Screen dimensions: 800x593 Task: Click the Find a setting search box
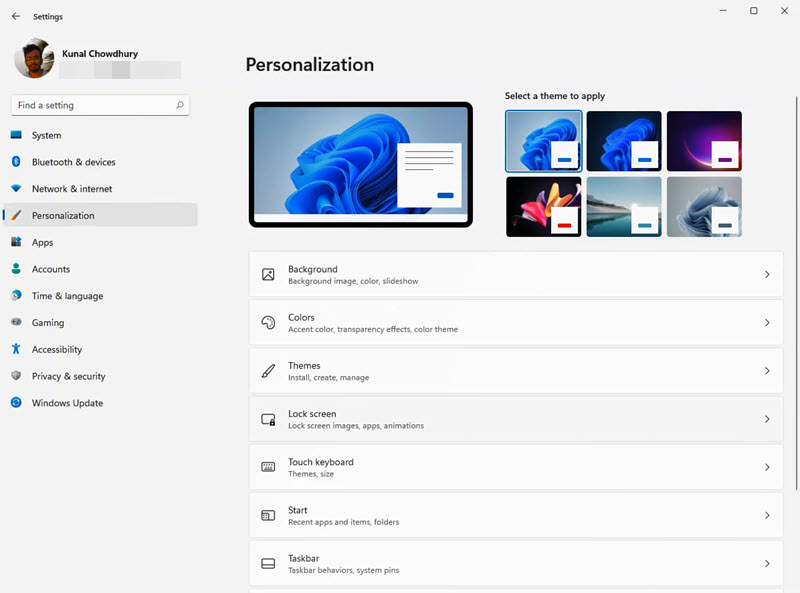coord(100,105)
